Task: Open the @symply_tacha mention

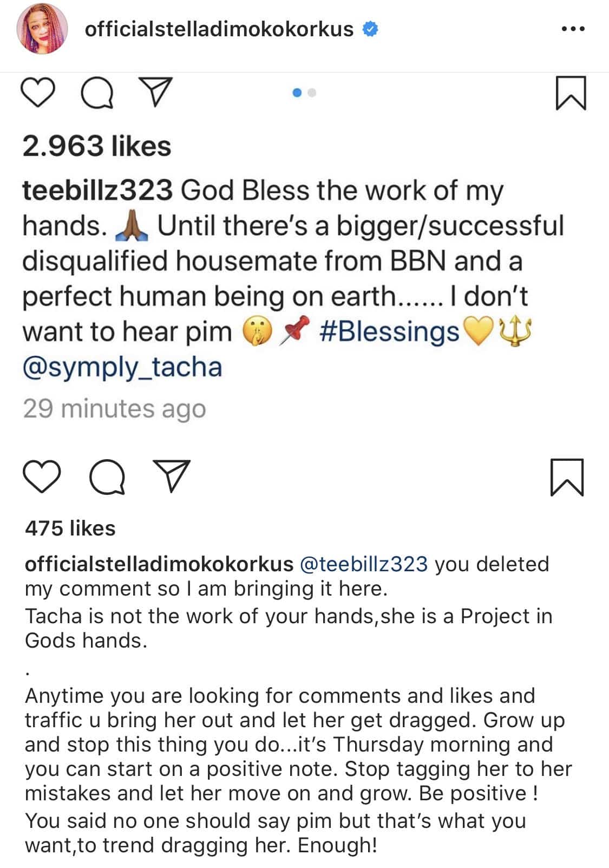Action: [122, 367]
